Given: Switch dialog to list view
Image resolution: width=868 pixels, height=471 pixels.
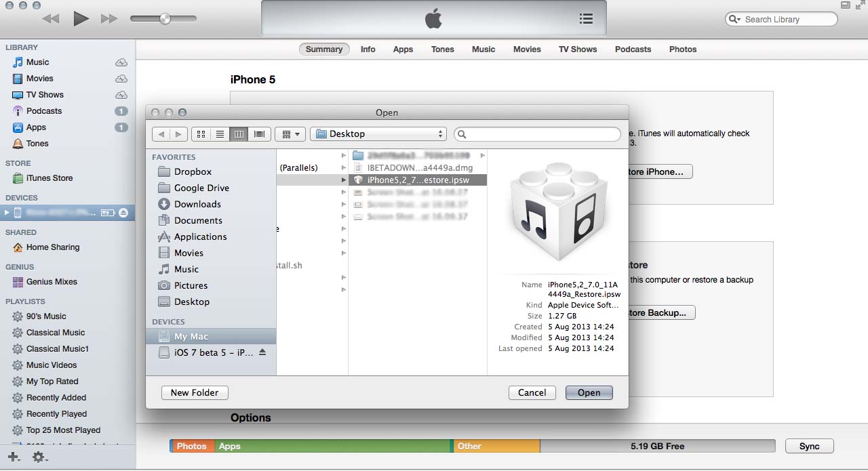Looking at the screenshot, I should point(220,134).
